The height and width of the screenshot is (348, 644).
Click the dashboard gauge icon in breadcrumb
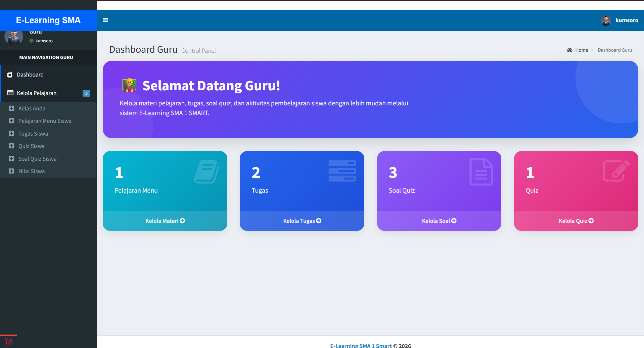(570, 50)
